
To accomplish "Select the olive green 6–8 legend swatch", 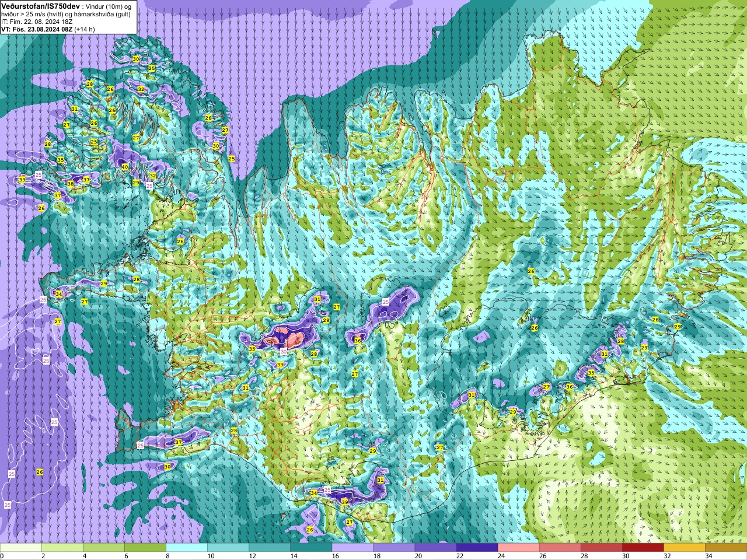I will pos(145,548).
